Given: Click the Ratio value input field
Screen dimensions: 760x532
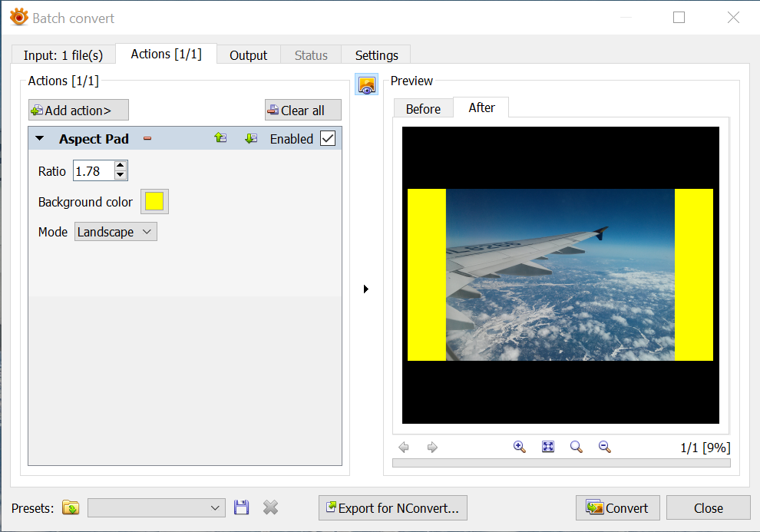Looking at the screenshot, I should [x=93, y=171].
